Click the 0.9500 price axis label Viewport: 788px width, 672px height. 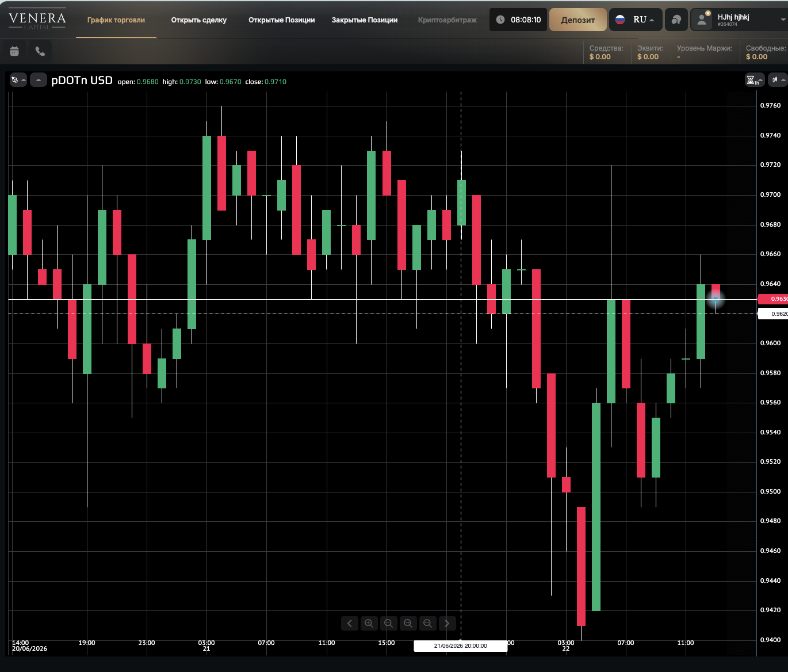coord(771,491)
